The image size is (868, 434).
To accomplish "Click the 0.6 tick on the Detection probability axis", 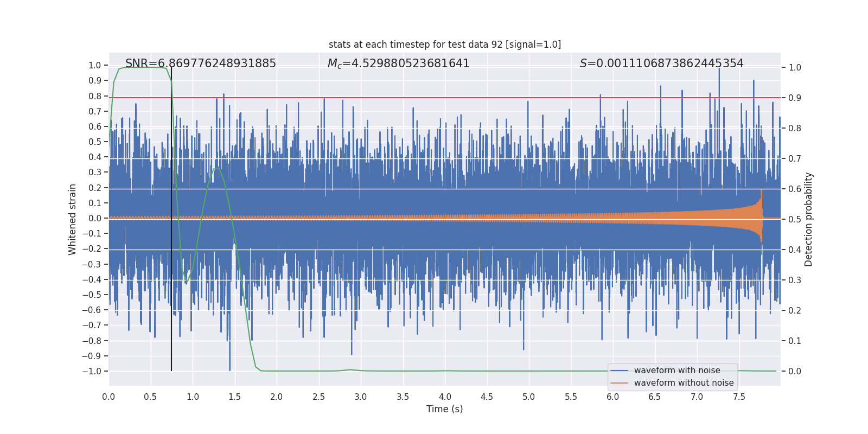I will point(795,189).
